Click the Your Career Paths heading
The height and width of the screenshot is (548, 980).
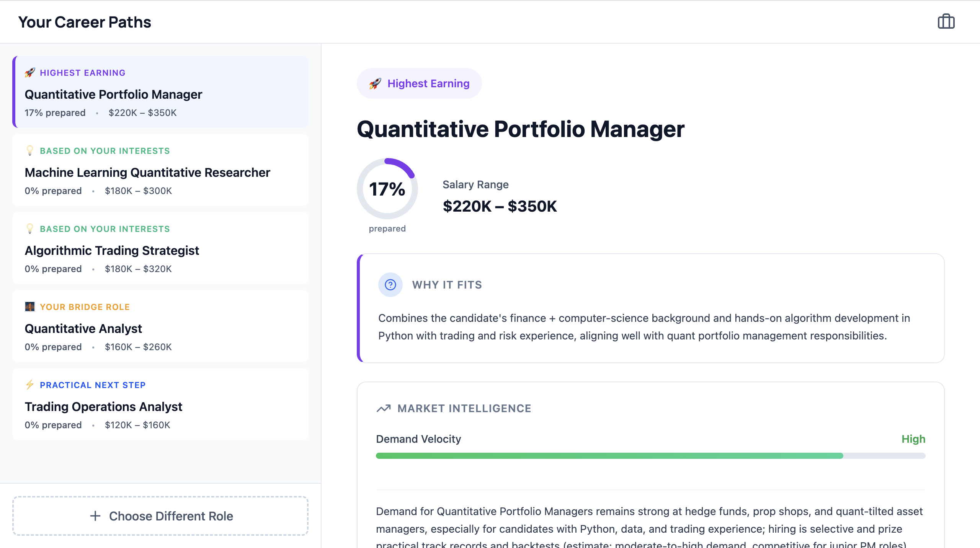tap(85, 22)
